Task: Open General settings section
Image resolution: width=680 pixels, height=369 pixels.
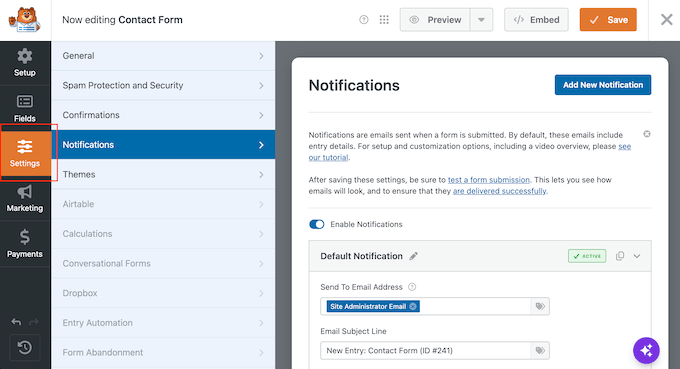Action: tap(163, 56)
